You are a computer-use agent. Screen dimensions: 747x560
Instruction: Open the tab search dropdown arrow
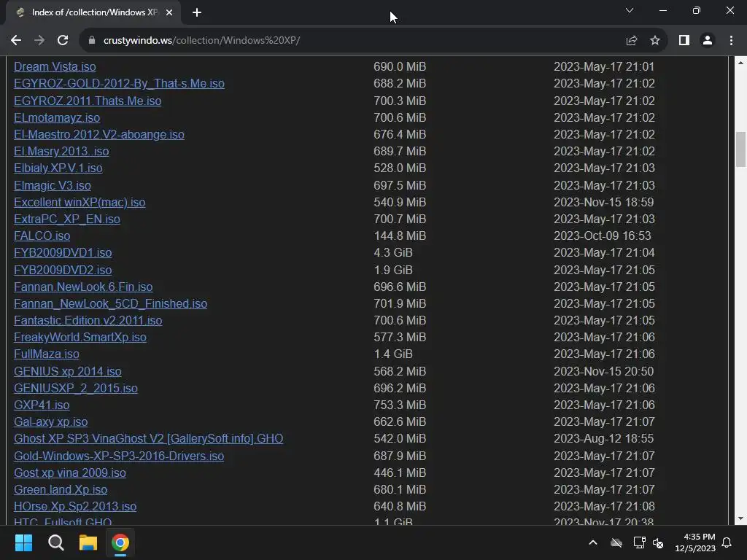click(x=630, y=10)
